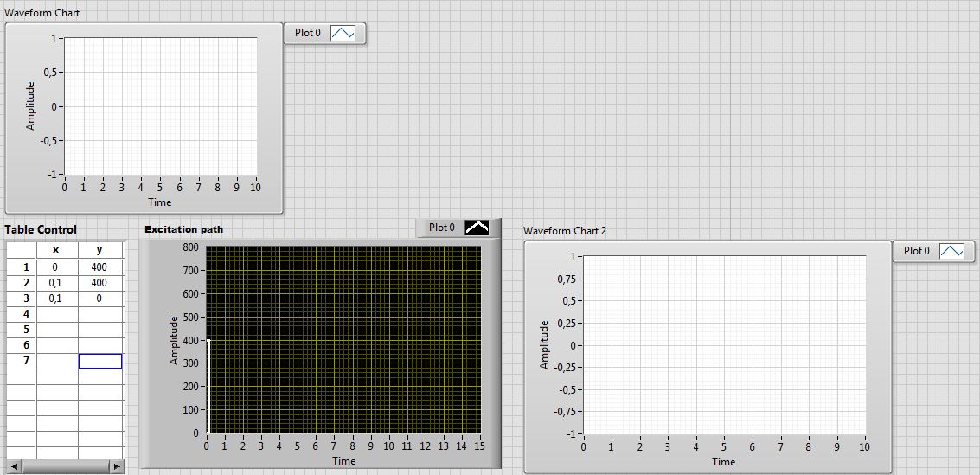Click the 800 maximum on the Excitation path Y axis
The image size is (980, 475).
pos(190,247)
